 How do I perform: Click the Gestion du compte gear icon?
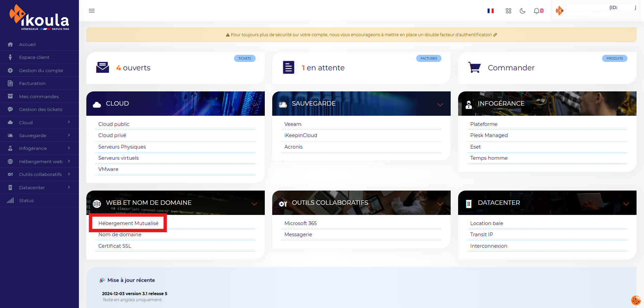[10, 70]
